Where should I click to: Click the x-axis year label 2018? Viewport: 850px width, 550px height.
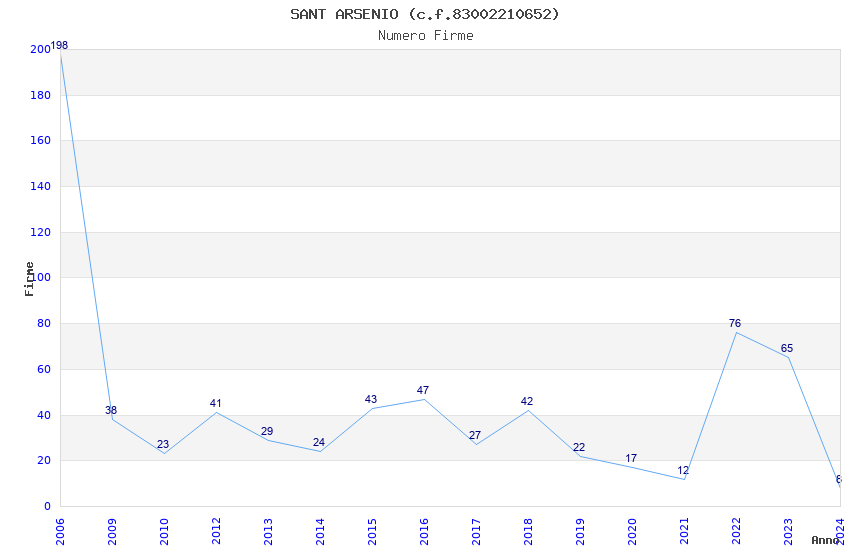point(528,532)
